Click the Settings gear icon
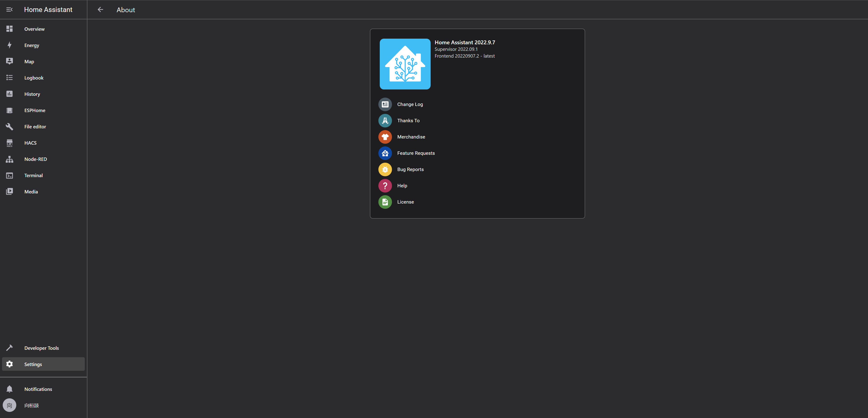This screenshot has height=418, width=868. tap(9, 364)
